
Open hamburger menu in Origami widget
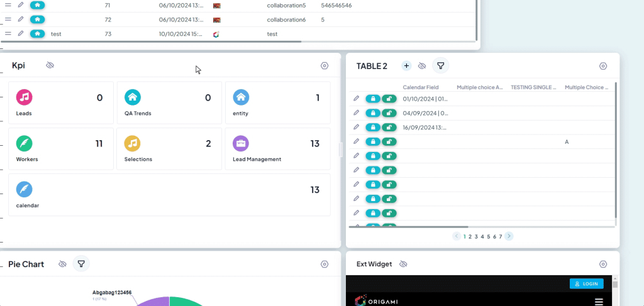(599, 302)
